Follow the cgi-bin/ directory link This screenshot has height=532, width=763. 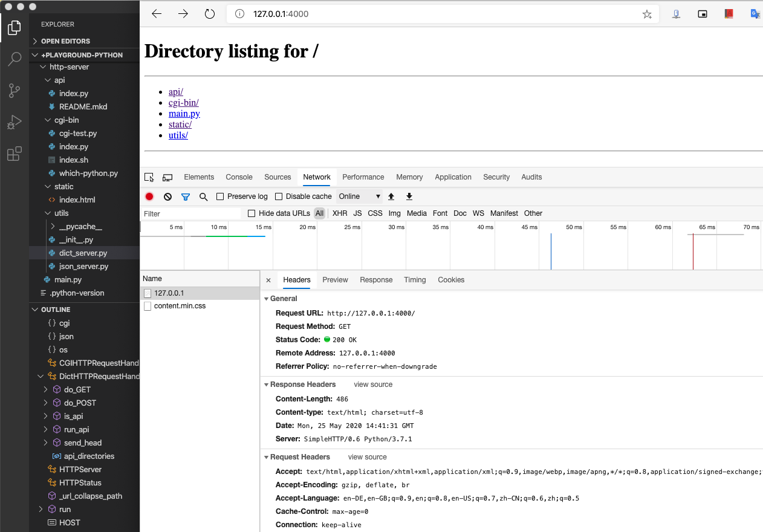183,103
